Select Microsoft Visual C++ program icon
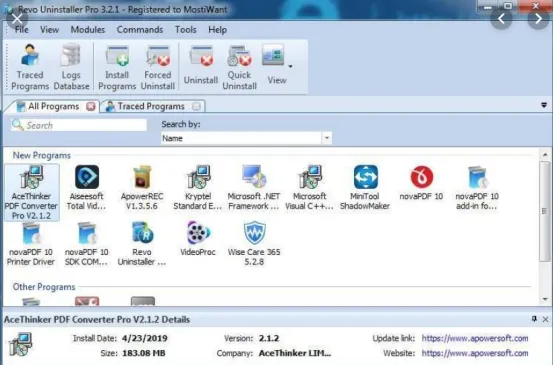The image size is (553, 365). (309, 187)
